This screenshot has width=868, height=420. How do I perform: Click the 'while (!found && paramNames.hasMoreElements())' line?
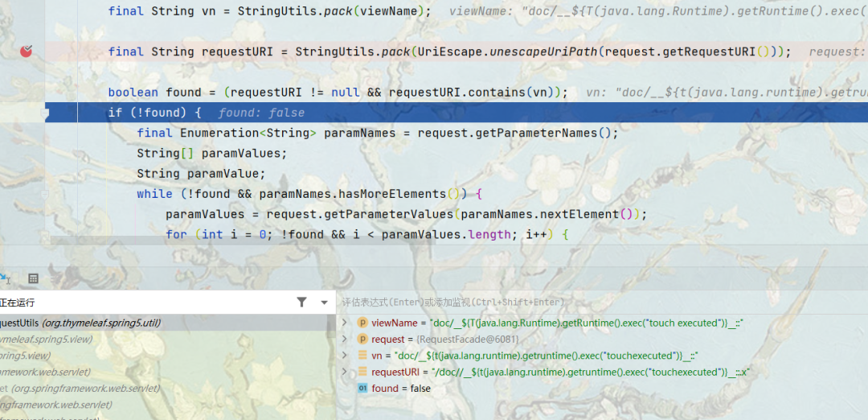(x=310, y=195)
